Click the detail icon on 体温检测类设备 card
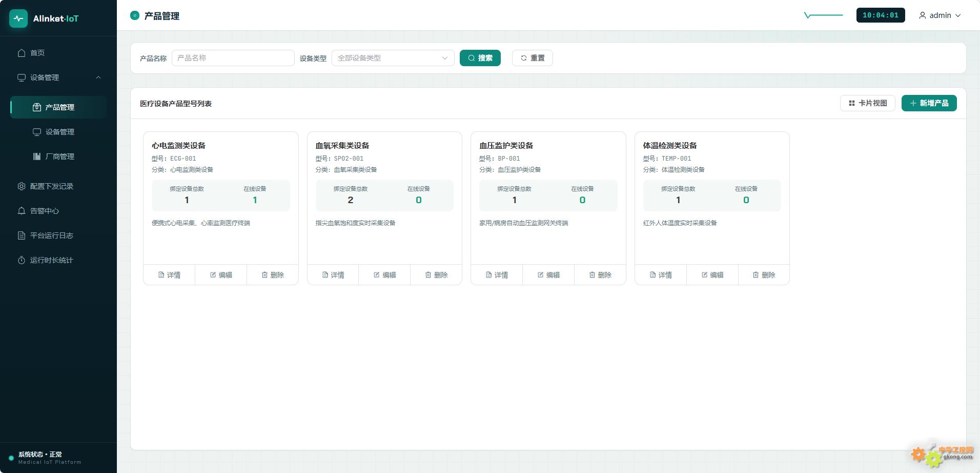Image resolution: width=980 pixels, height=473 pixels. pyautogui.click(x=653, y=275)
